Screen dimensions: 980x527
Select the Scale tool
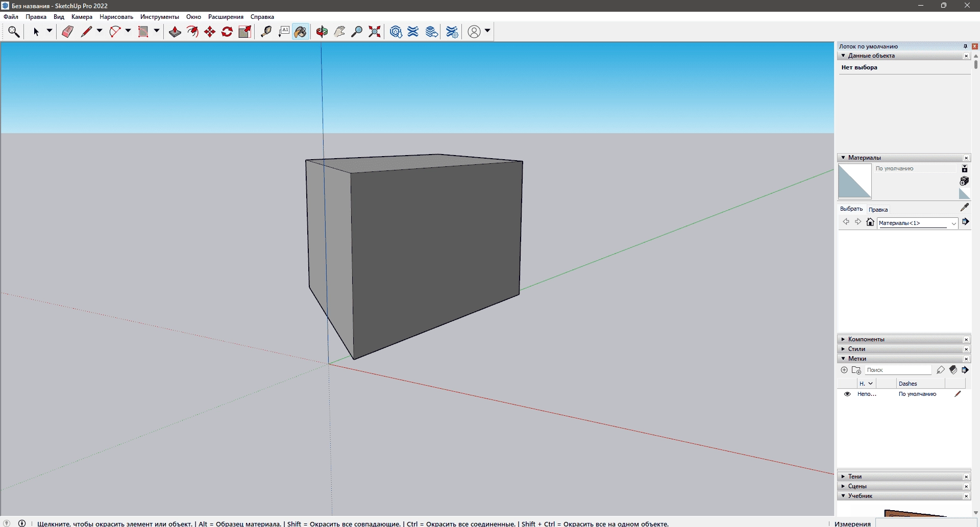[x=245, y=32]
